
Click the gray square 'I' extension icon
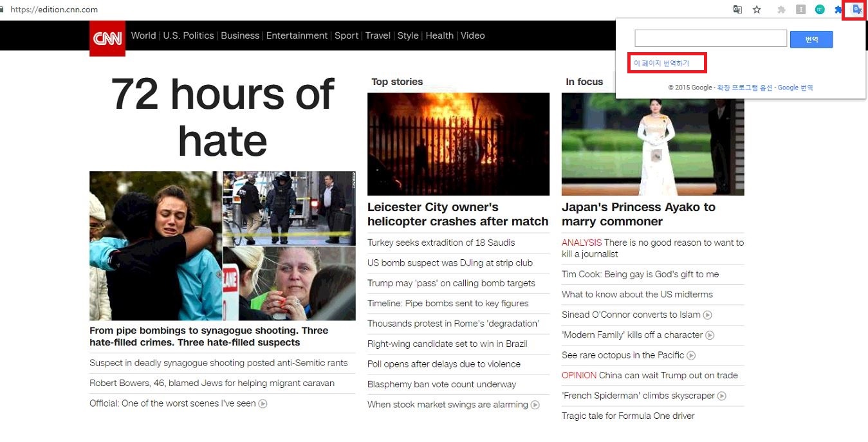point(801,10)
